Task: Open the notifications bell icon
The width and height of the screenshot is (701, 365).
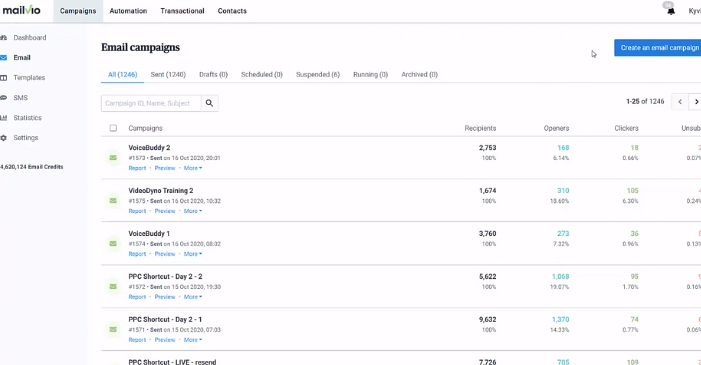Action: point(671,11)
